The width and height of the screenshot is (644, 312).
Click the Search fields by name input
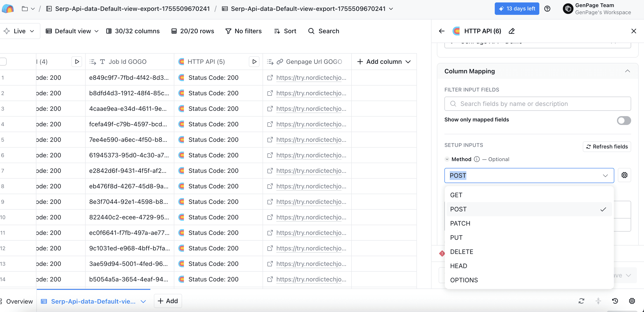pyautogui.click(x=538, y=104)
